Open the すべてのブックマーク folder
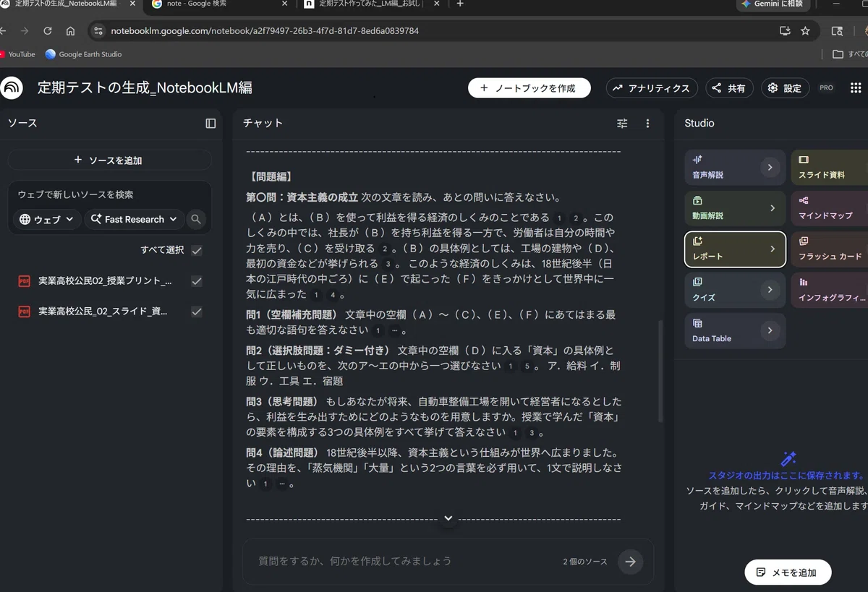The image size is (868, 592). [x=851, y=54]
